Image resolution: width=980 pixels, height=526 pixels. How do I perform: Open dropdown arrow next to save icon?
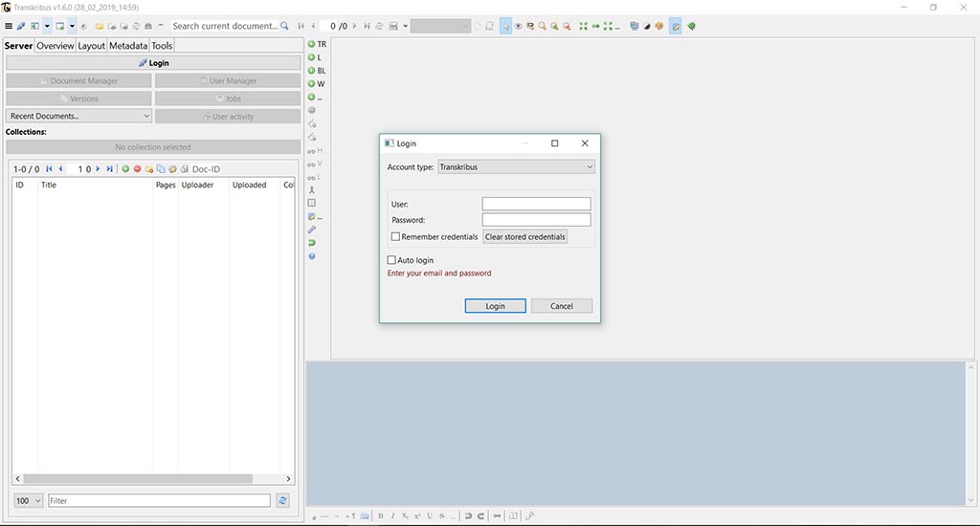405,26
